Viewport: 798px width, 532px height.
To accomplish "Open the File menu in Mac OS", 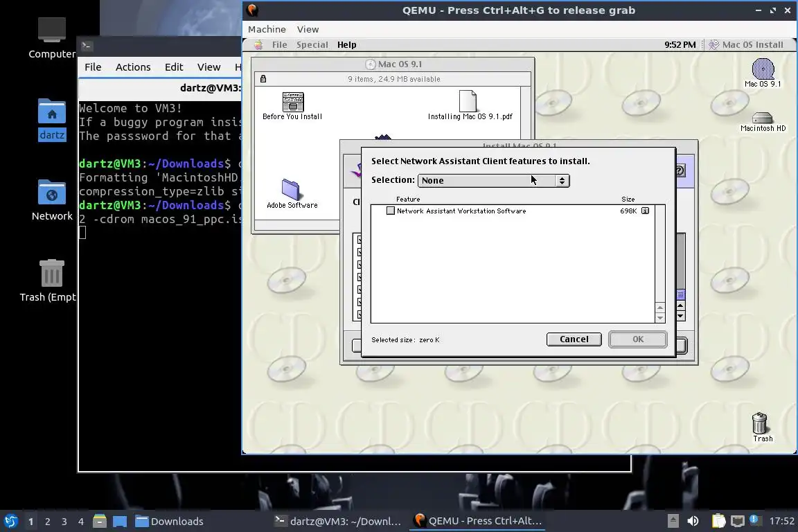I will [279, 45].
